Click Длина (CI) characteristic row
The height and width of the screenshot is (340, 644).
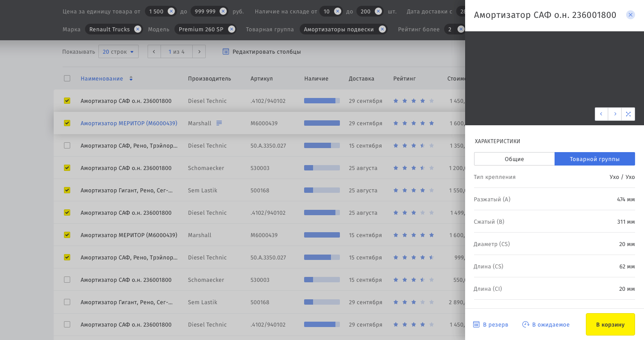[555, 289]
